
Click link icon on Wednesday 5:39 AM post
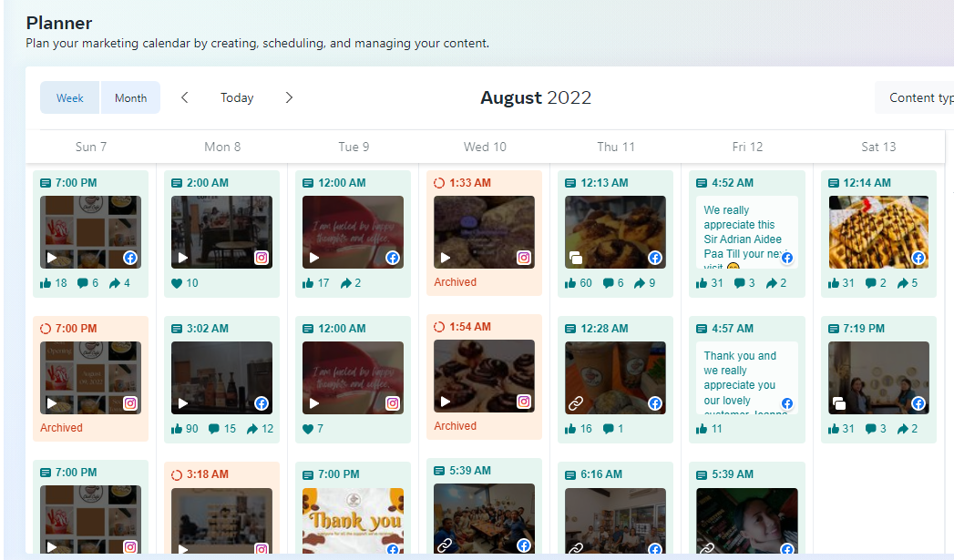[x=445, y=545]
